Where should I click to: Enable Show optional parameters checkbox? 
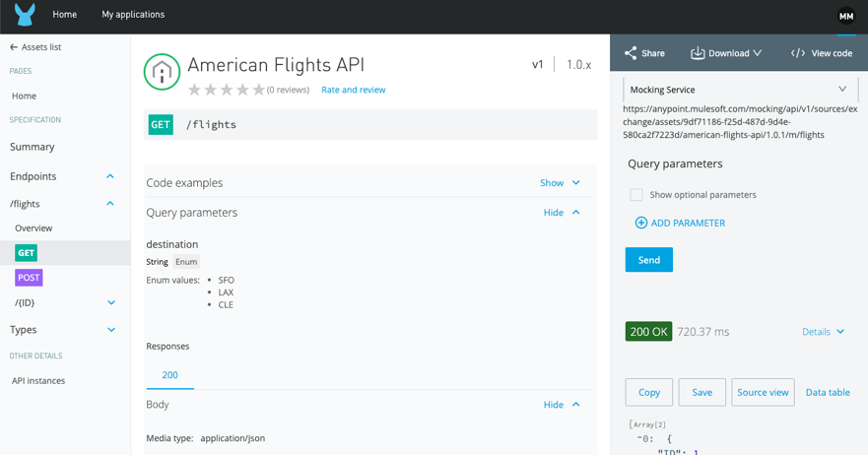pos(636,195)
